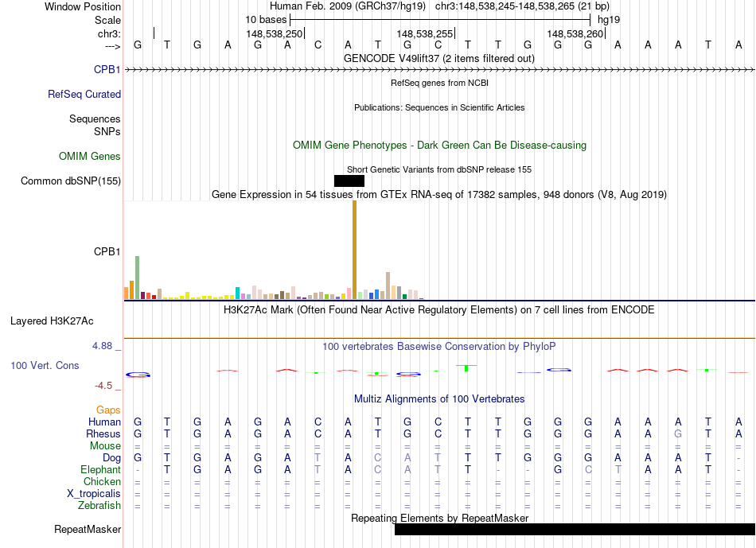Click the Layered H3K27Ac track label

[52, 321]
